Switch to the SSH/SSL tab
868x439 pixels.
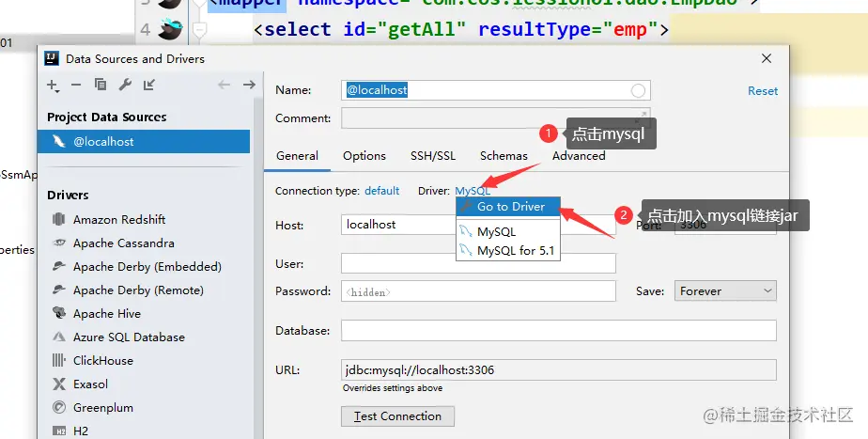pos(433,156)
